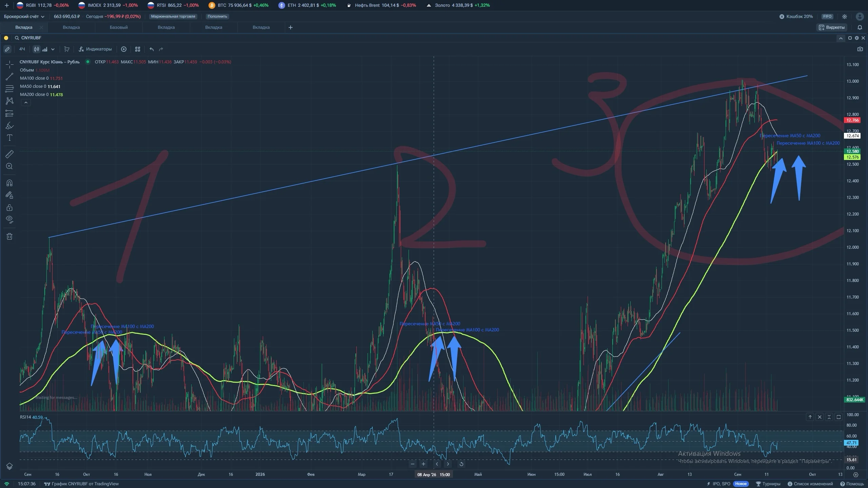868x488 pixels.
Task: Select the ruler measure tool
Action: click(9, 154)
